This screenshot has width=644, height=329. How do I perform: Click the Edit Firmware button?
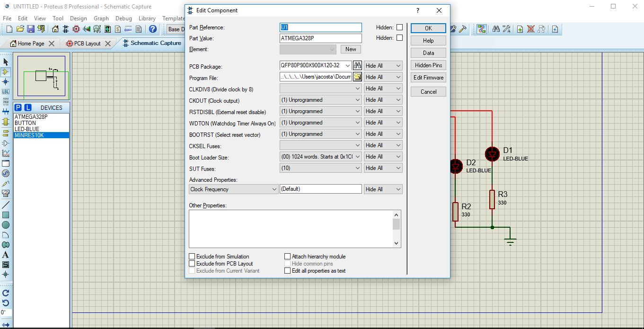click(428, 78)
